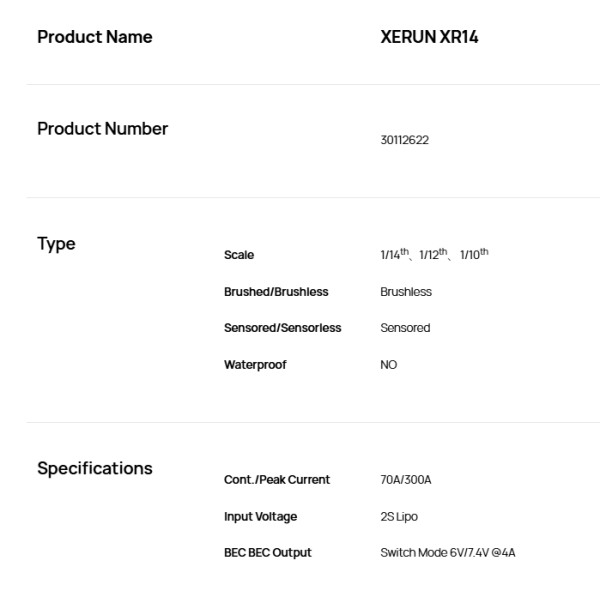Click the Specifications section heading
Image resolution: width=600 pixels, height=609 pixels.
pos(95,468)
